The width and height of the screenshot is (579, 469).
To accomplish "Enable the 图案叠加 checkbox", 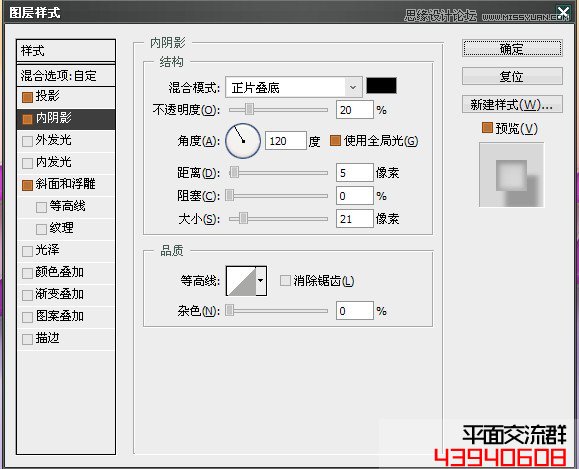I will pyautogui.click(x=27, y=317).
